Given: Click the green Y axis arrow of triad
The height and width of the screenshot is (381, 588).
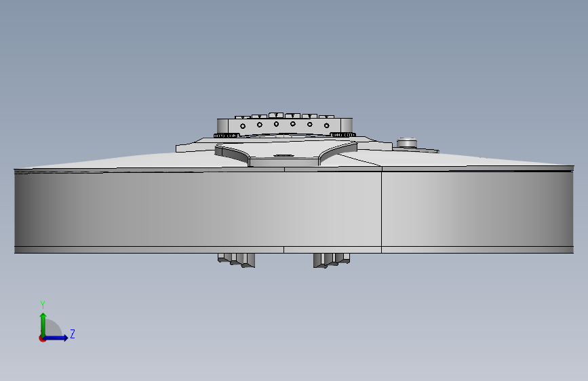Looking at the screenshot, I should (43, 324).
